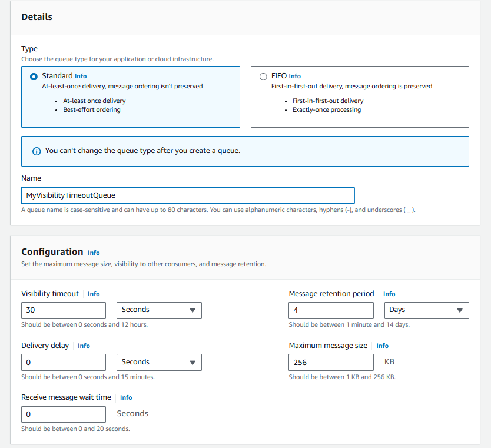Open the Visibility timeout units dropdown

[159, 310]
